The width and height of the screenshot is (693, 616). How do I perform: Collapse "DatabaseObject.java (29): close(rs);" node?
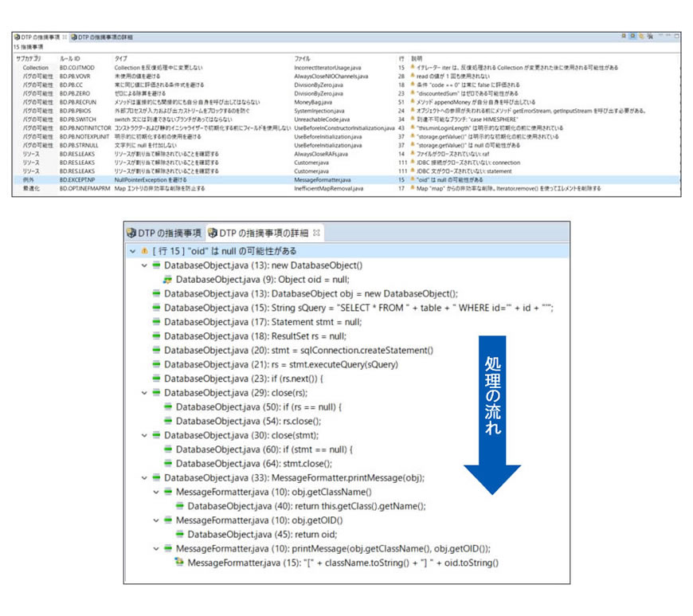pos(144,393)
